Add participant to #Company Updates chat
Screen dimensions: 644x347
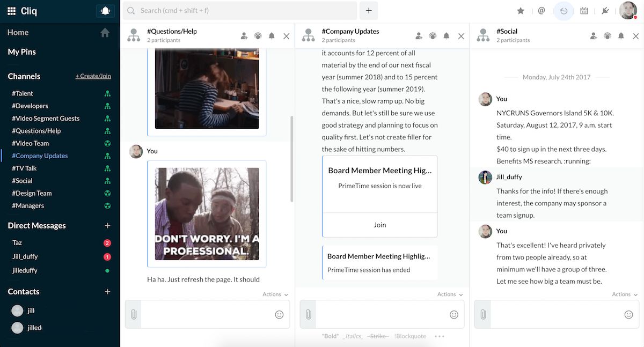(x=419, y=36)
